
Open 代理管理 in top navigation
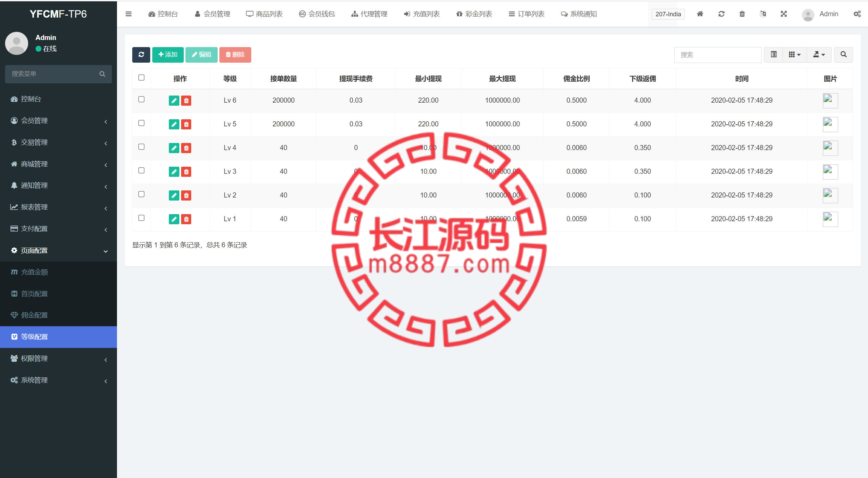click(x=369, y=14)
